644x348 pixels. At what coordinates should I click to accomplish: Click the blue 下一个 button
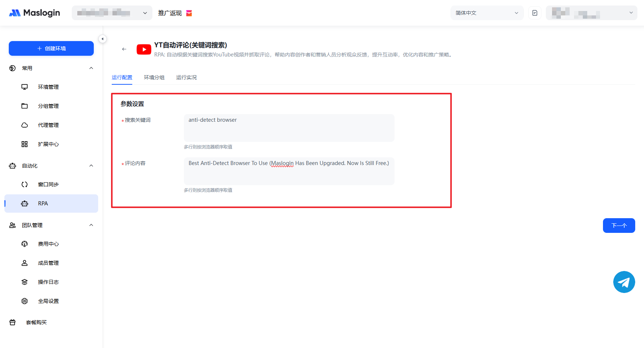[x=619, y=226]
